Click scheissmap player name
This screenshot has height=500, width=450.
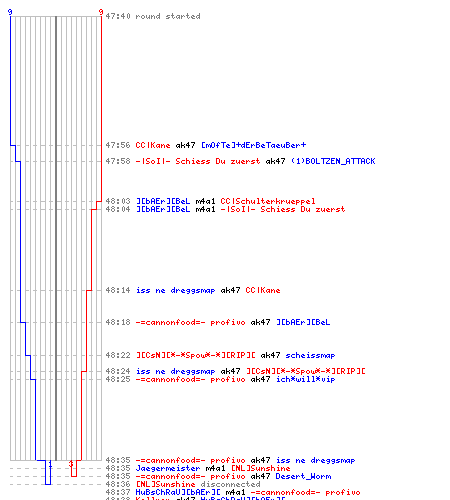[310, 355]
